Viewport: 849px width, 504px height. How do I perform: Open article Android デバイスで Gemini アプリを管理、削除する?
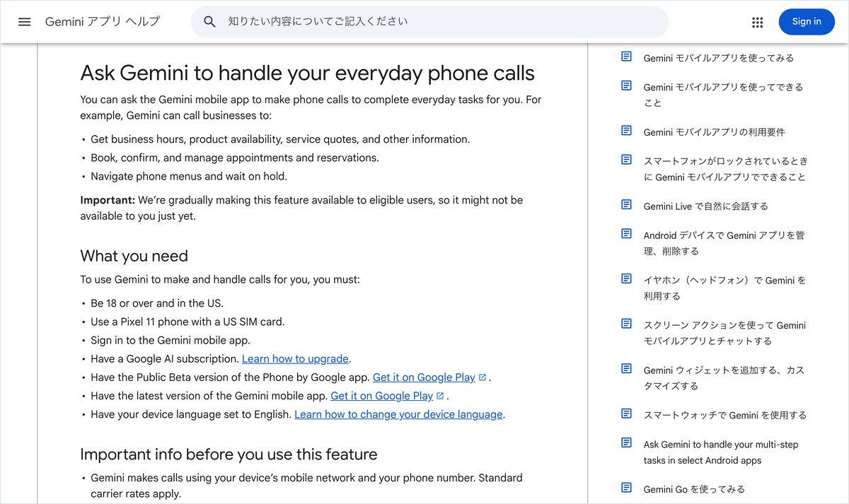(724, 243)
